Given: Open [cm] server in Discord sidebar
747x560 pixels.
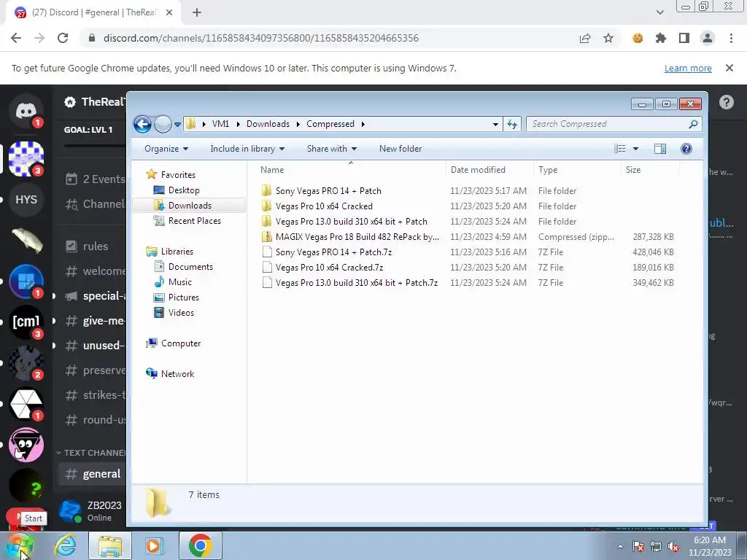Looking at the screenshot, I should coord(26,322).
